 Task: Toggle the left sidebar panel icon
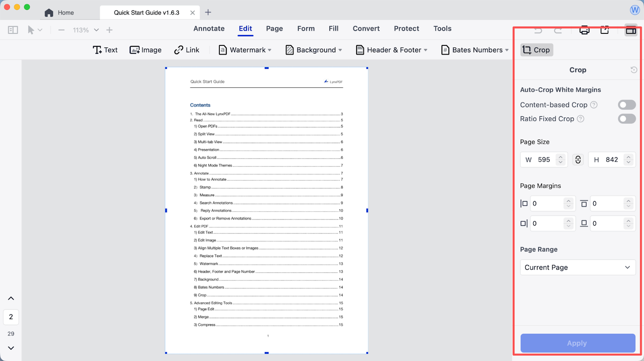(13, 30)
